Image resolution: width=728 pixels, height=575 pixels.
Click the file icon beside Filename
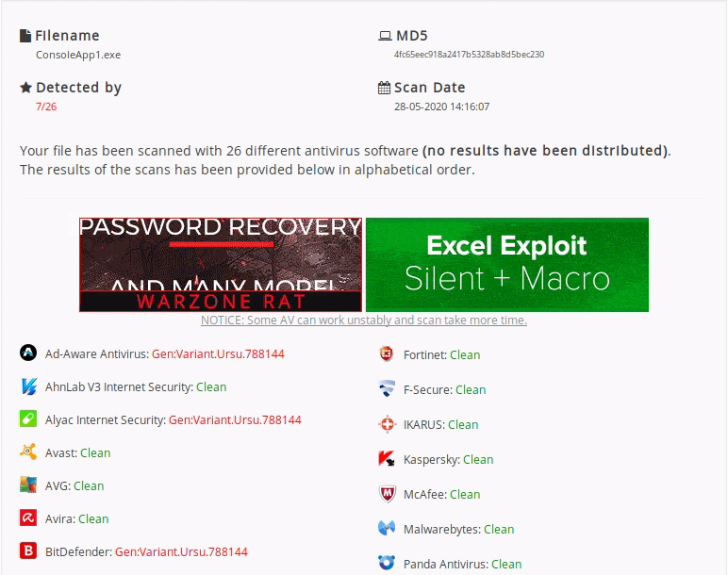(x=25, y=36)
